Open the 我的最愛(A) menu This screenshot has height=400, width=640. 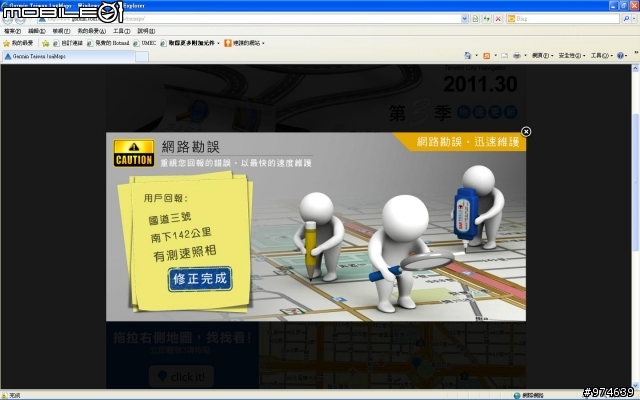91,31
